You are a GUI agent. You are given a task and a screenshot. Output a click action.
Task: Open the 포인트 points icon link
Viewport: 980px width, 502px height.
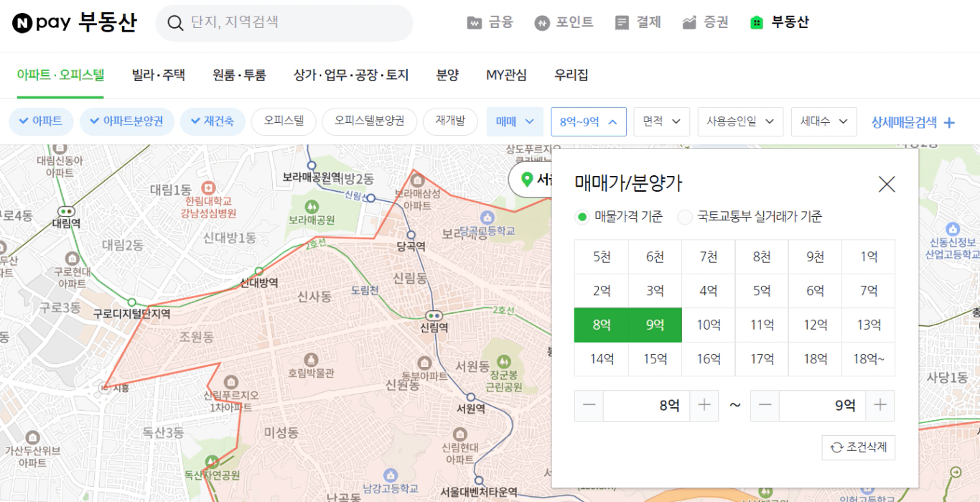[541, 23]
